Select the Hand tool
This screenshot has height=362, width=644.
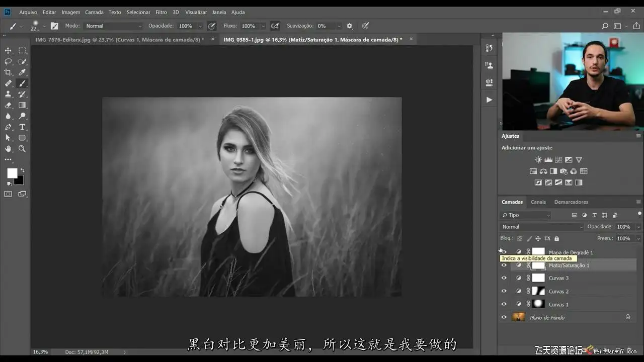coord(8,149)
